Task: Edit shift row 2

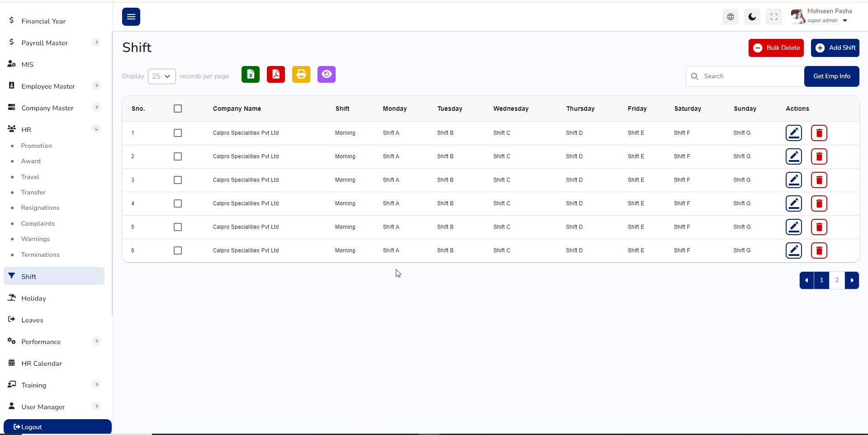Action: (x=794, y=156)
